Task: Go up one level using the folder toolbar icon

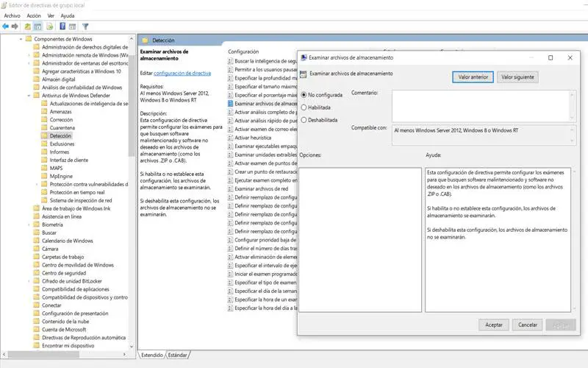Action: click(27, 26)
